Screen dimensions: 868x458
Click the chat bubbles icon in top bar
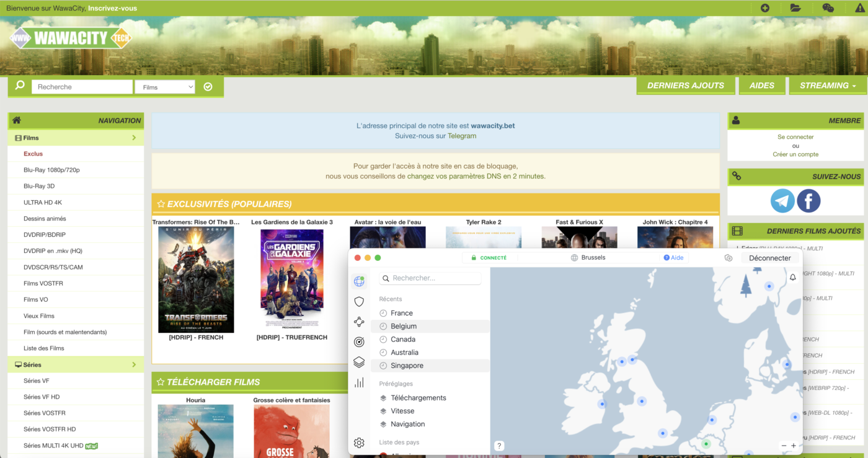828,8
